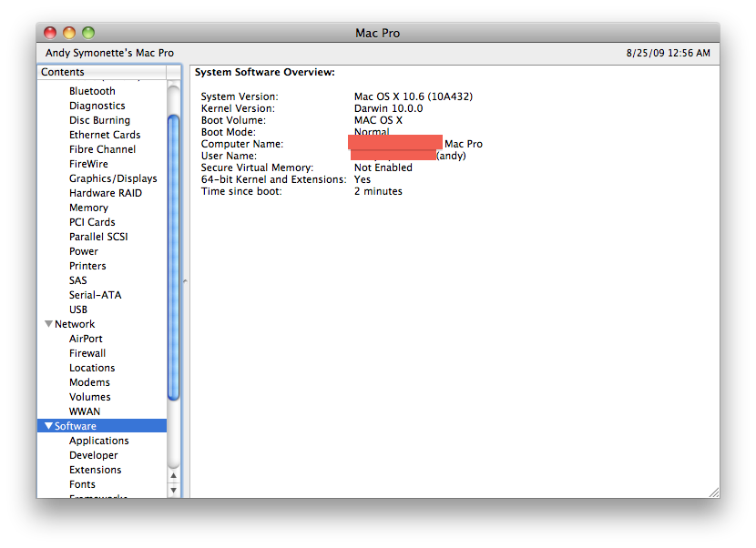The height and width of the screenshot is (548, 756).
Task: Click the blue sidebar scrollbar thumb
Action: tap(174, 258)
